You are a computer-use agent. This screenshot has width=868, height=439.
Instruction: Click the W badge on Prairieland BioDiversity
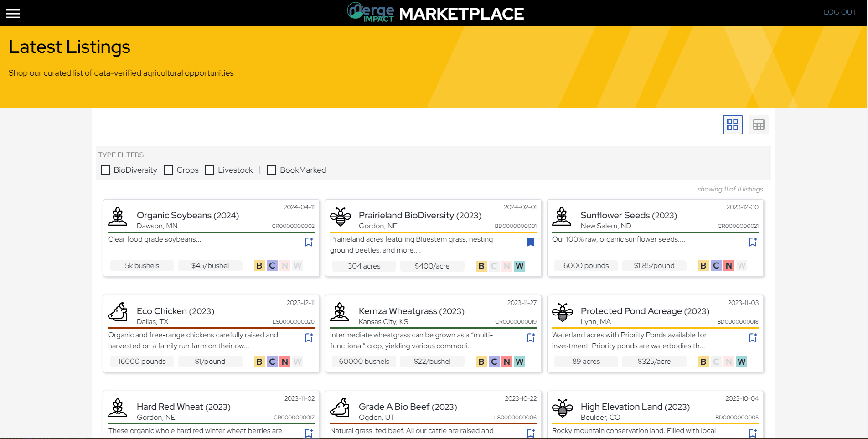coord(519,266)
